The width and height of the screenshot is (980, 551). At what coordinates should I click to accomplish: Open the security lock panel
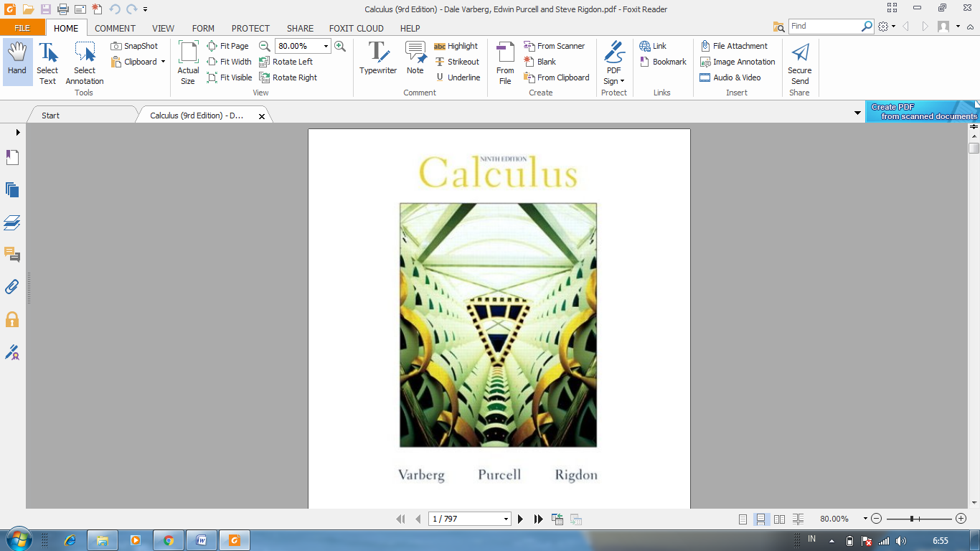(12, 319)
